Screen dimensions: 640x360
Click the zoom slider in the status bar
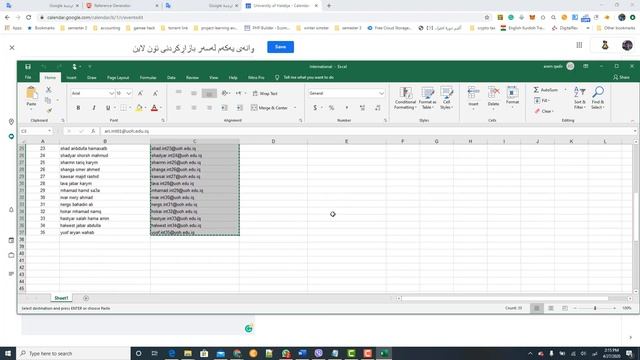[595, 308]
